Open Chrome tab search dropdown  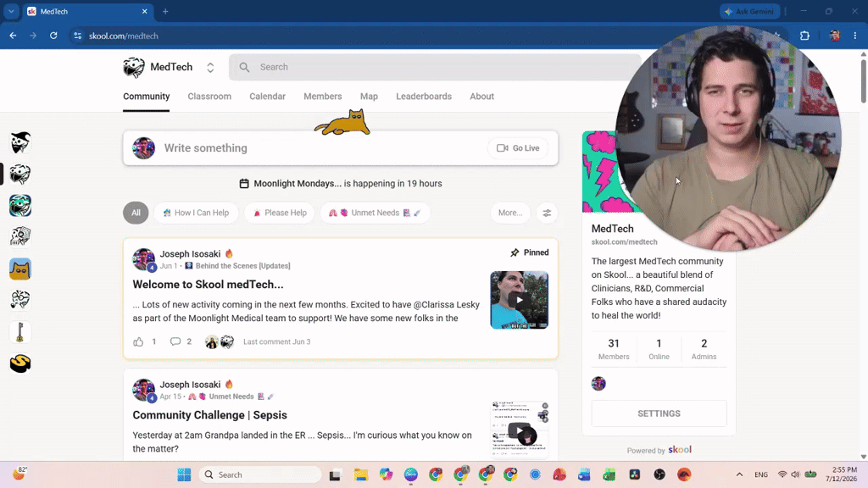[x=11, y=11]
